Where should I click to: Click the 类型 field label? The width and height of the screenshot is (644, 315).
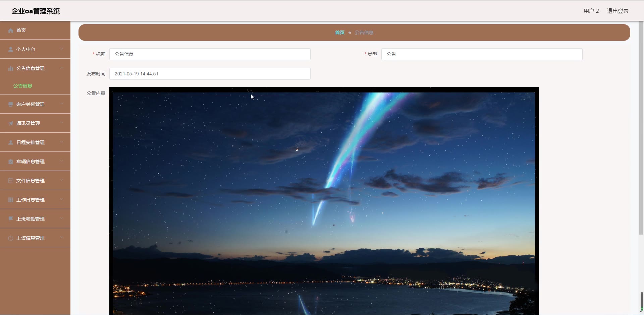coord(372,54)
